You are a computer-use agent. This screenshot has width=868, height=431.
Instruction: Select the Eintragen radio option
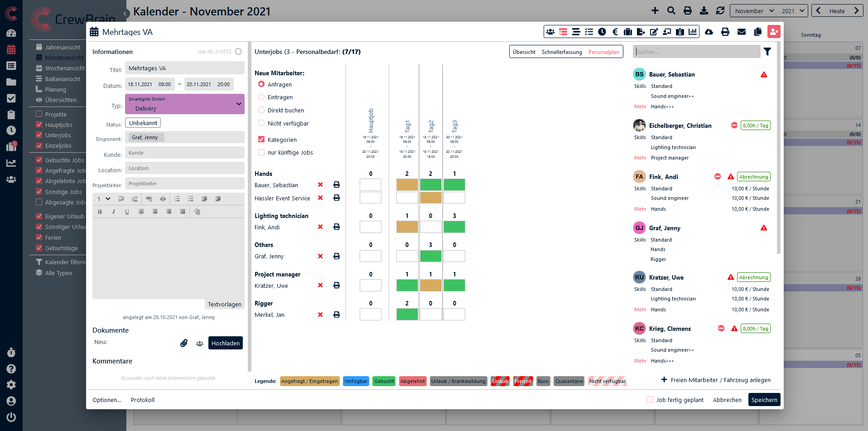click(x=261, y=97)
